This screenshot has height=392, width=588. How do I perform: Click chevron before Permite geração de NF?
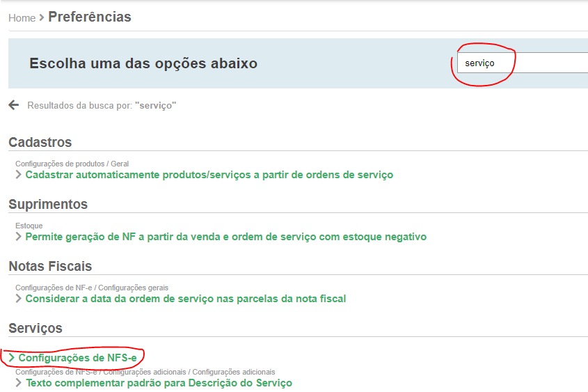point(19,237)
